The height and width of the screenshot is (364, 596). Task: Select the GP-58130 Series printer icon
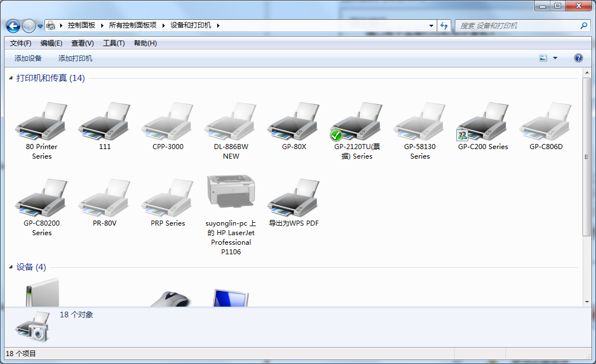click(420, 121)
